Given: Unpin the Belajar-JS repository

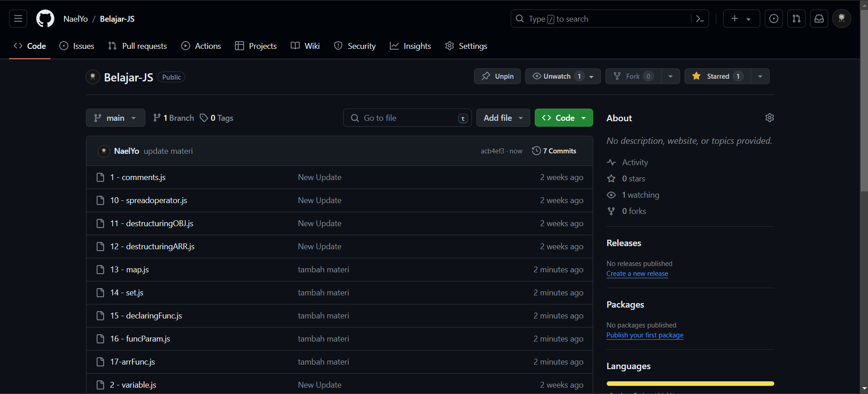Looking at the screenshot, I should click(497, 76).
